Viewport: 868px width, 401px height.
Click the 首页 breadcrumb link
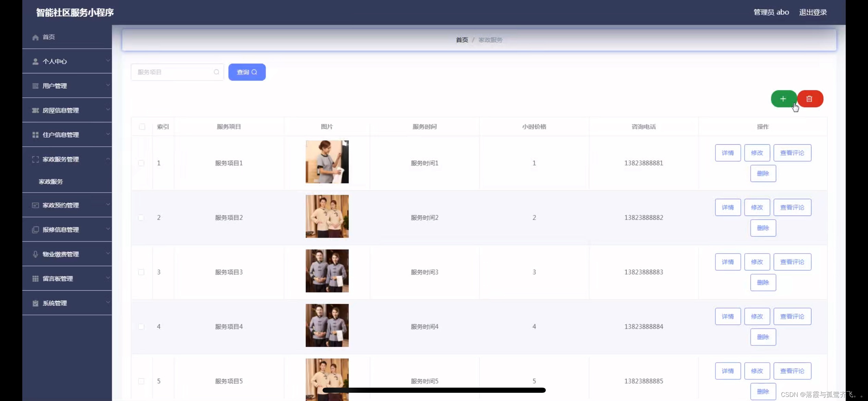pyautogui.click(x=462, y=40)
